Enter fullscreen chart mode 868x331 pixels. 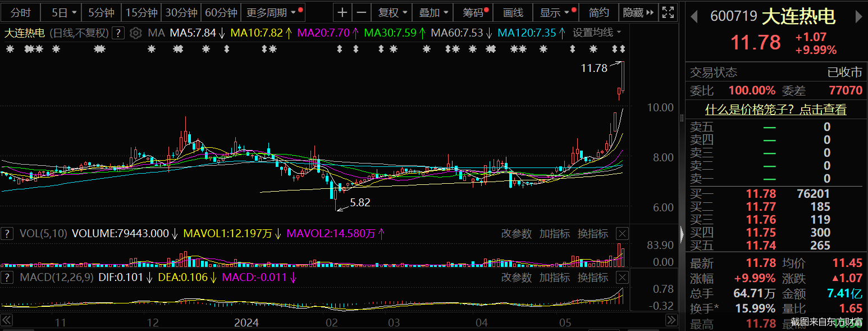668,12
